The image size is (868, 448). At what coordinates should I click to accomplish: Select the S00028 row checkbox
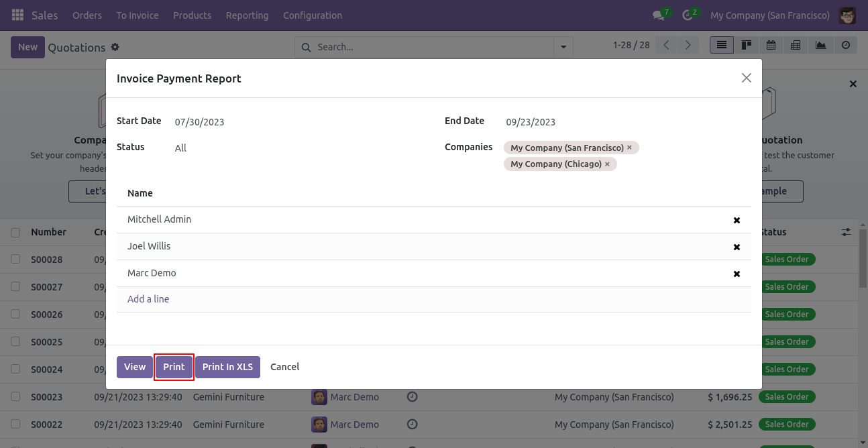coord(15,260)
